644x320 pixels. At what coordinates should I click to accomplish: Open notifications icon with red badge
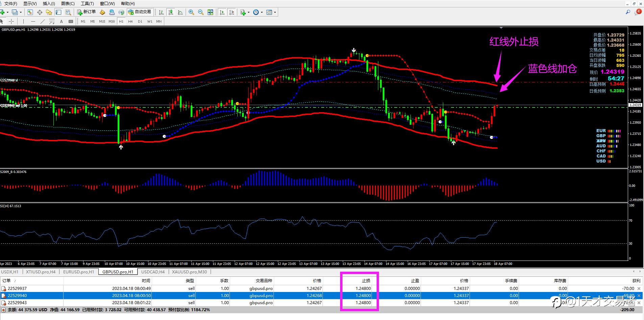(638, 12)
